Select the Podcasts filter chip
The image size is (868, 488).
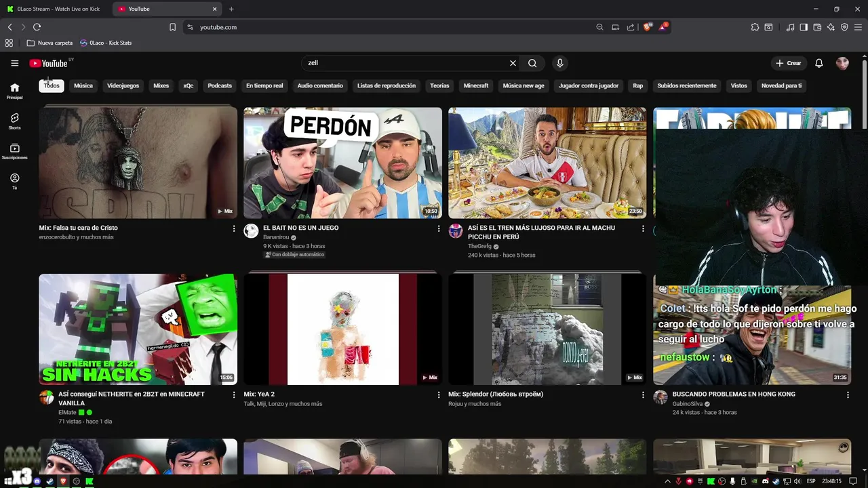(220, 86)
